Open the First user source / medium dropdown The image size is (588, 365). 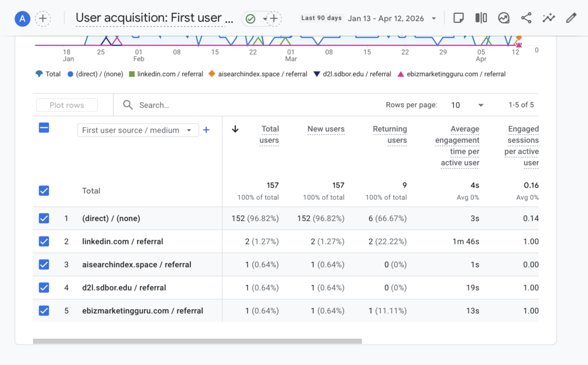coord(138,130)
